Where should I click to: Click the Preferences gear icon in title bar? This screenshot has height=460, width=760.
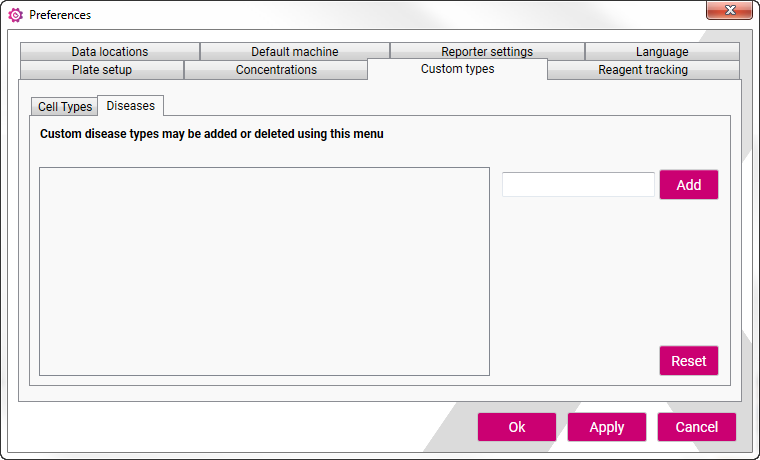16,15
